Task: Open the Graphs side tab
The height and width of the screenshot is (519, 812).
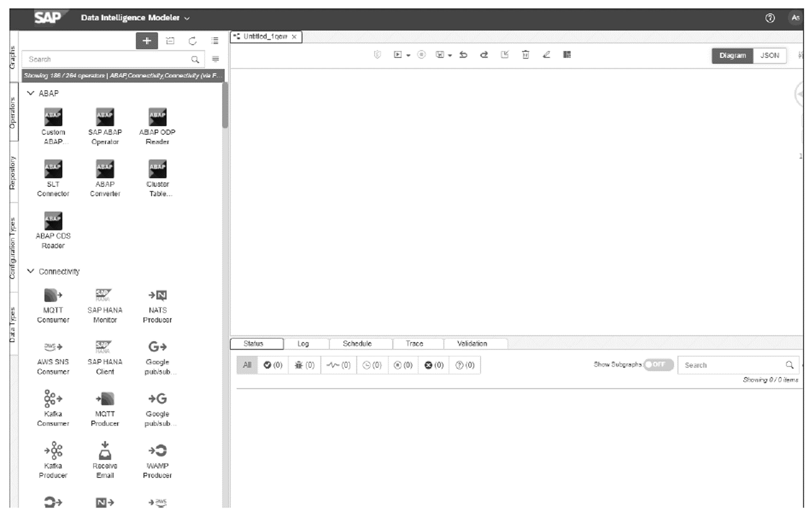Action: coord(13,57)
